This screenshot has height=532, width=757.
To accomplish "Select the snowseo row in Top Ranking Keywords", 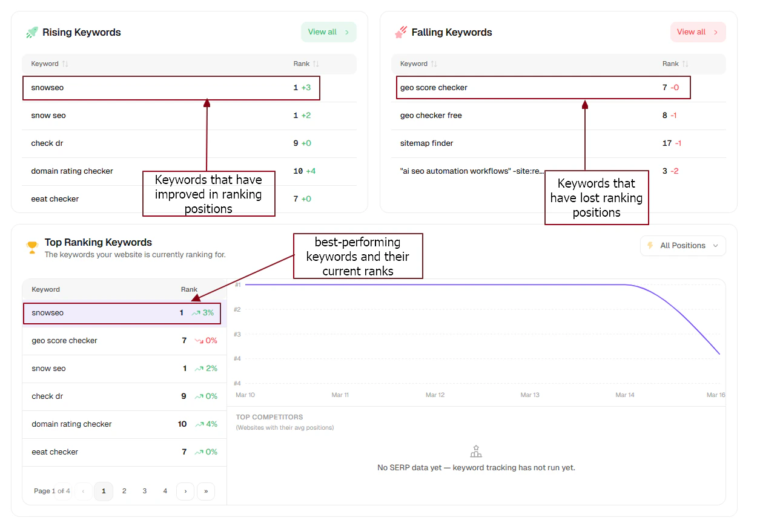I will 121,313.
